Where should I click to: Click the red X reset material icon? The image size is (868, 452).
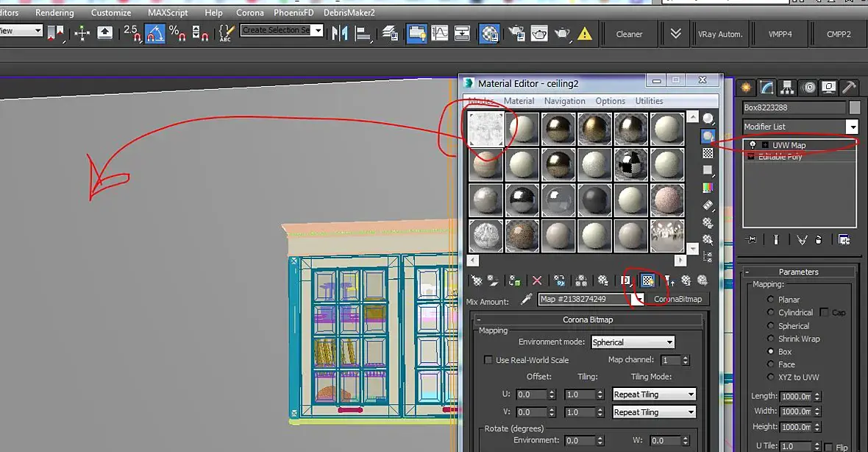point(537,280)
